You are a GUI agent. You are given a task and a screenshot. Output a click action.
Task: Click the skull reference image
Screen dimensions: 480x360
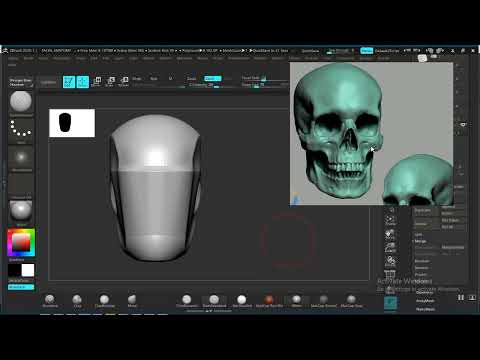point(371,134)
